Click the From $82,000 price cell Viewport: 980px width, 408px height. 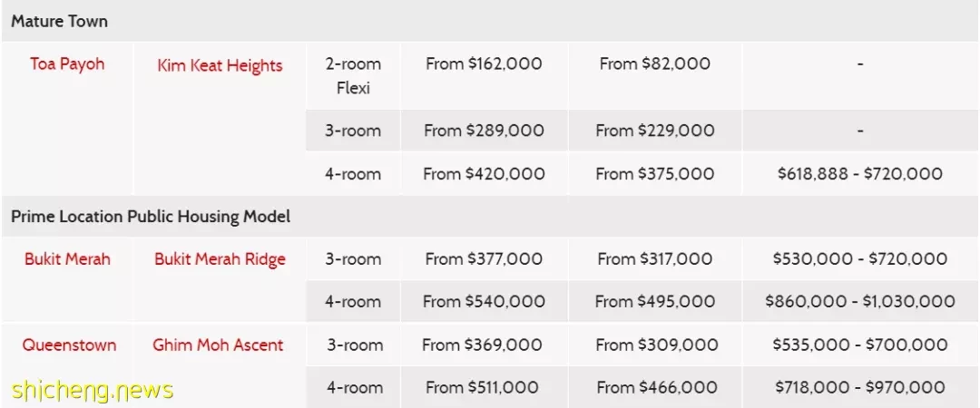(x=655, y=63)
